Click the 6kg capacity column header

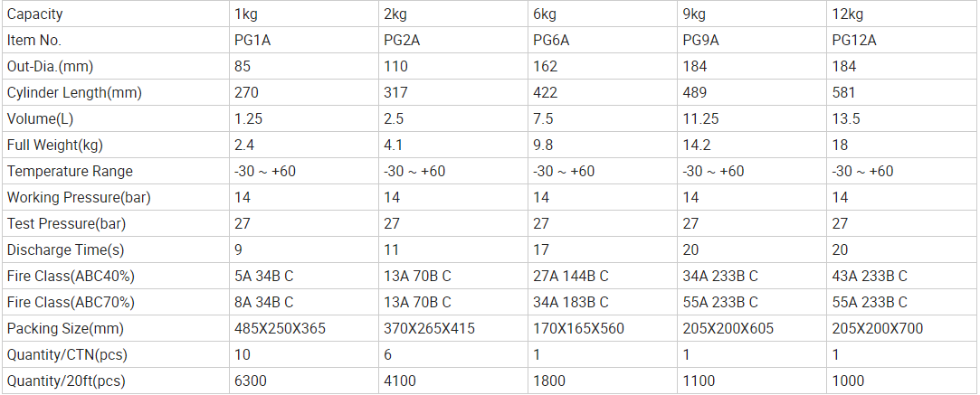click(x=545, y=14)
